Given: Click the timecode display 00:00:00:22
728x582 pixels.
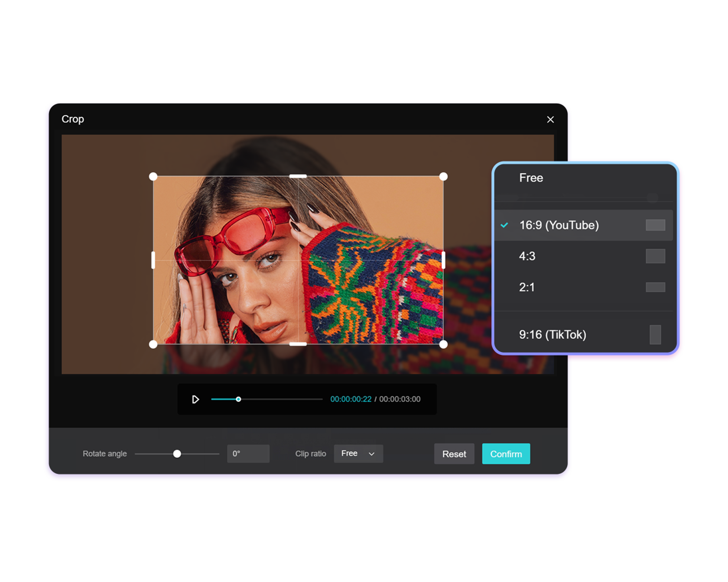Looking at the screenshot, I should (351, 399).
